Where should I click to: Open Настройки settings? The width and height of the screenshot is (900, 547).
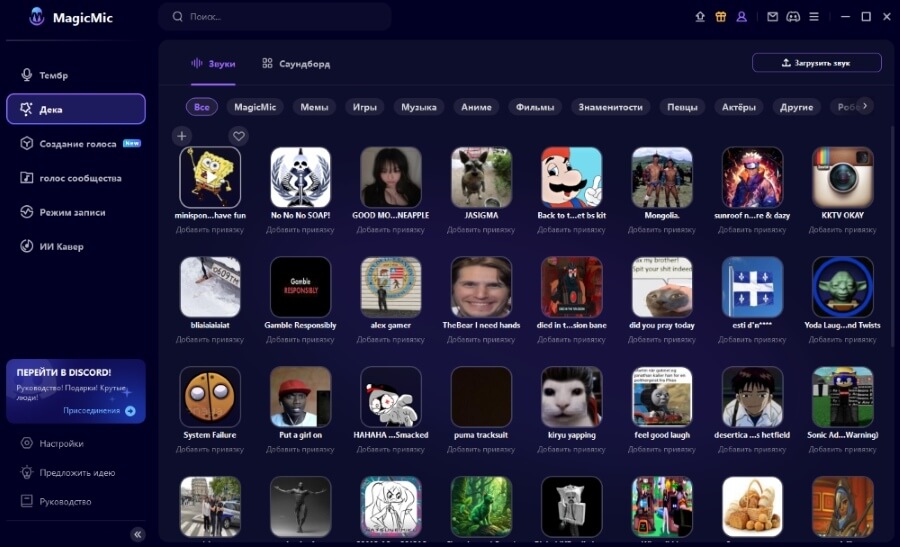click(x=52, y=443)
